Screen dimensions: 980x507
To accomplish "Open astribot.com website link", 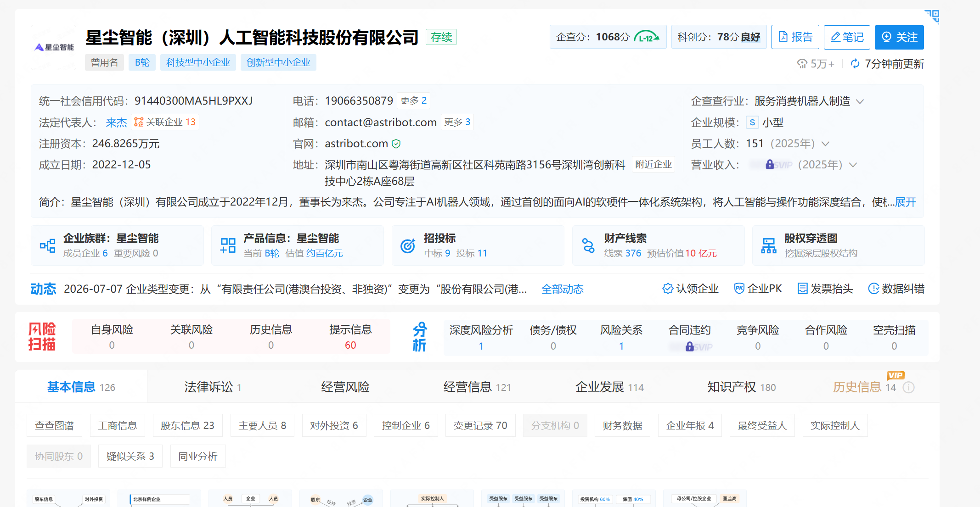I will click(x=356, y=144).
